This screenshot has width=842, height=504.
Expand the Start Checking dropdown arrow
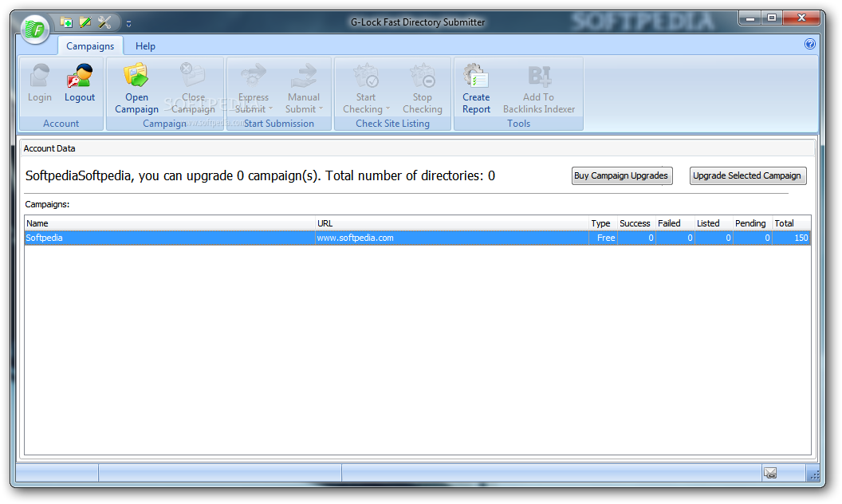click(388, 109)
